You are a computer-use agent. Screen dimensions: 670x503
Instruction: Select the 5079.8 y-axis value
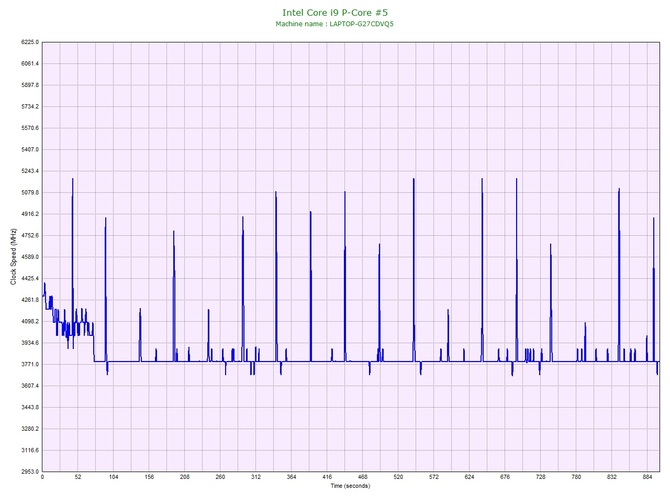(30, 193)
